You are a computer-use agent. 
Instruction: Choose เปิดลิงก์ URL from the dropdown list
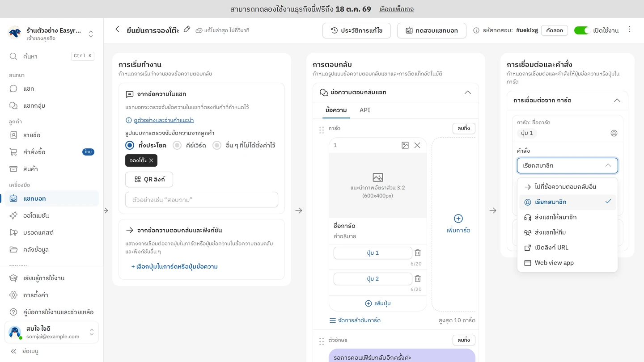tap(568, 248)
